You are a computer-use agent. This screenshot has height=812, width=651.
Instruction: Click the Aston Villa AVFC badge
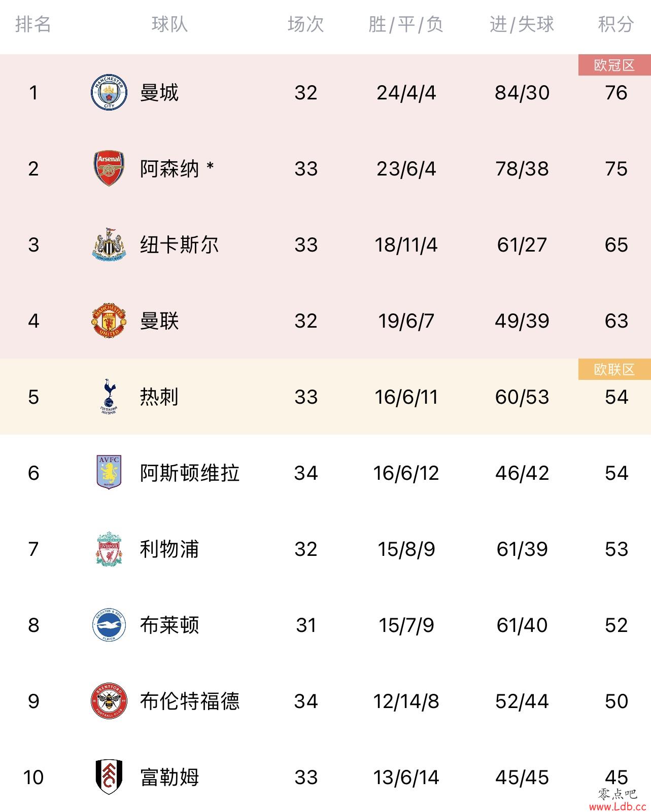(x=109, y=472)
